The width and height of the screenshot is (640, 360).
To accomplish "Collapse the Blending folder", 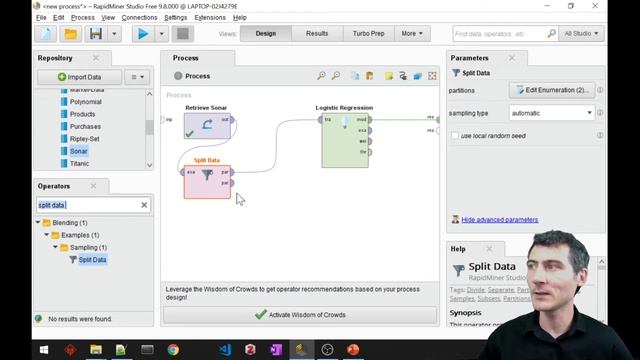I will (38, 222).
